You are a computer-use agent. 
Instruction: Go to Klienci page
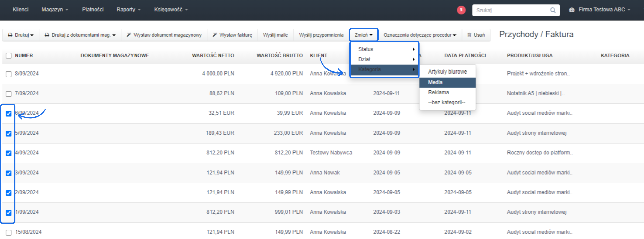tap(20, 10)
